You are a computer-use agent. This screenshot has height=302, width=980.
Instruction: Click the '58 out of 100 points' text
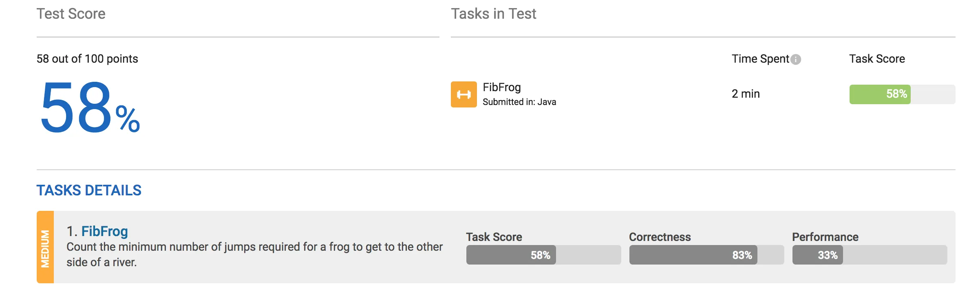click(87, 59)
